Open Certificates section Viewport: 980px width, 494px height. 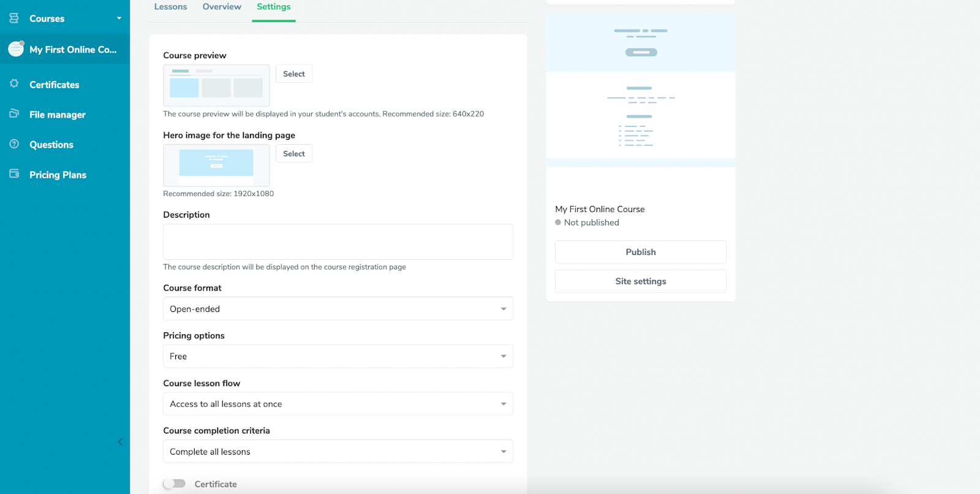(55, 85)
